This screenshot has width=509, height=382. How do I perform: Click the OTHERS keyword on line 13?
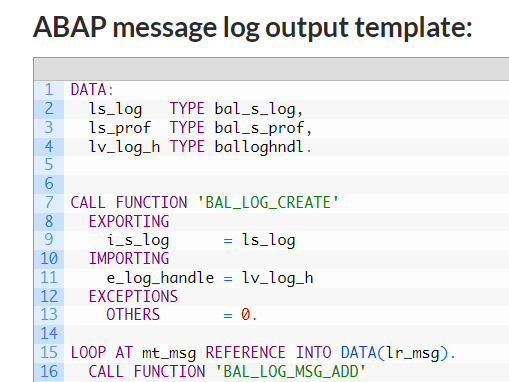point(133,314)
